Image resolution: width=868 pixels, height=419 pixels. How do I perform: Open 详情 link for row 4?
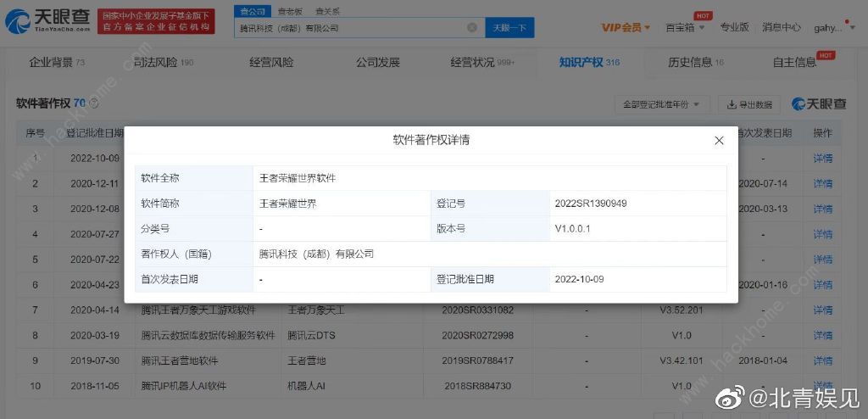pyautogui.click(x=822, y=234)
